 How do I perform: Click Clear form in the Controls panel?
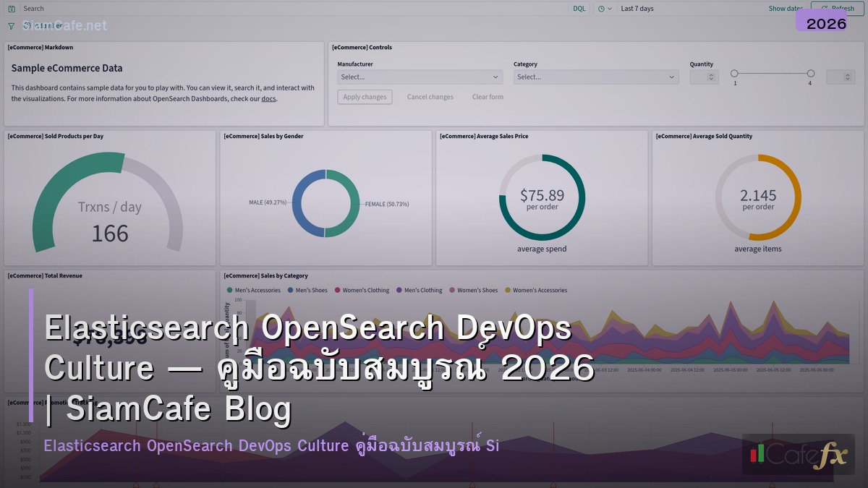tap(488, 96)
